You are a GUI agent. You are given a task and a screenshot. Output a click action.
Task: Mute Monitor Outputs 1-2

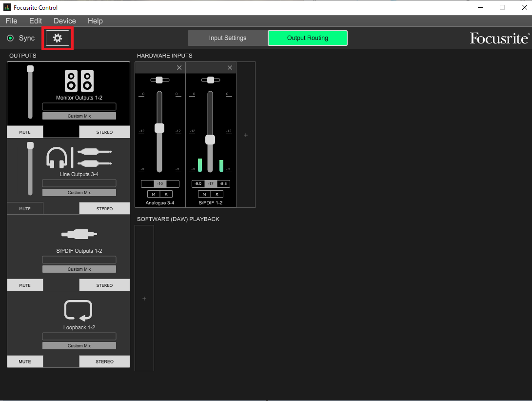click(x=25, y=132)
